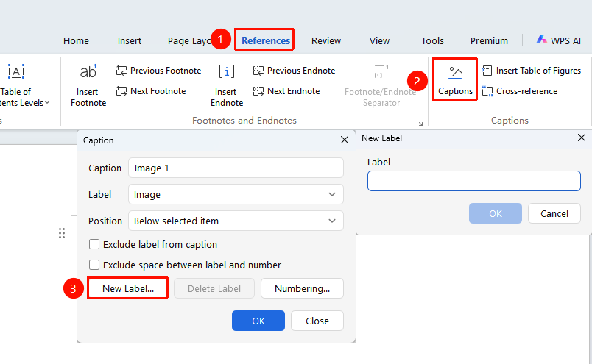The width and height of the screenshot is (592, 364).
Task: Switch to the Home tab
Action: coord(76,40)
